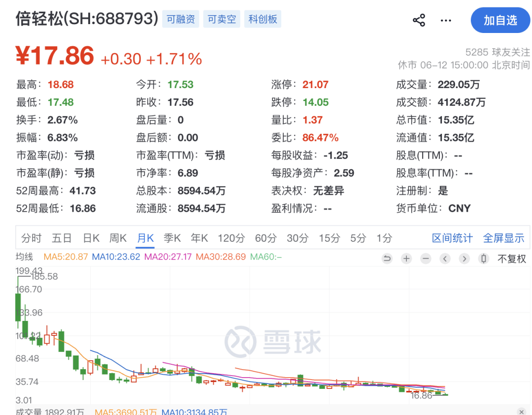Click the 科创板 tag
The image size is (532, 415).
[x=263, y=19]
